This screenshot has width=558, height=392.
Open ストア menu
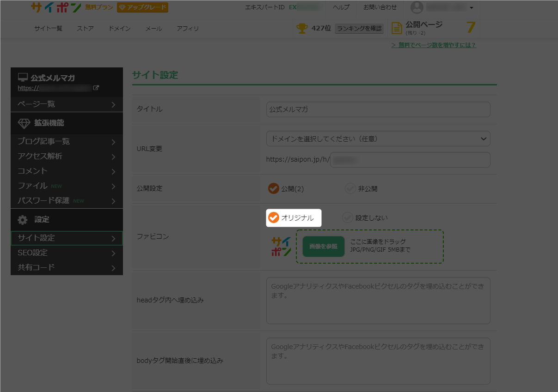85,29
